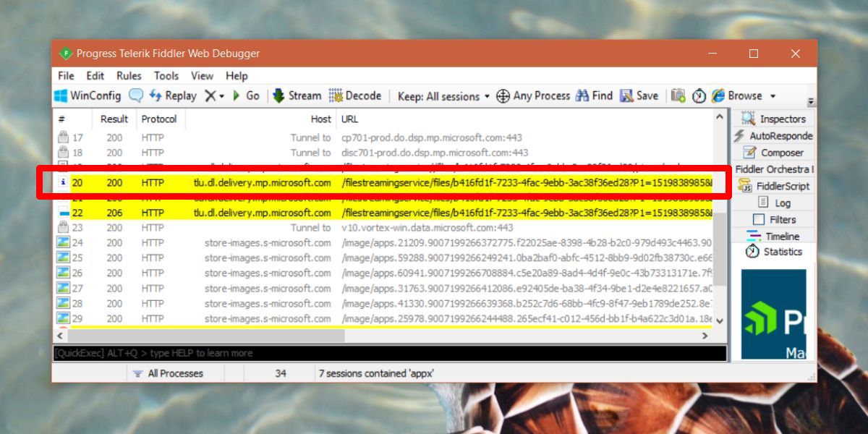Open the Tools menu
Screen dimensions: 868x434
coord(166,75)
